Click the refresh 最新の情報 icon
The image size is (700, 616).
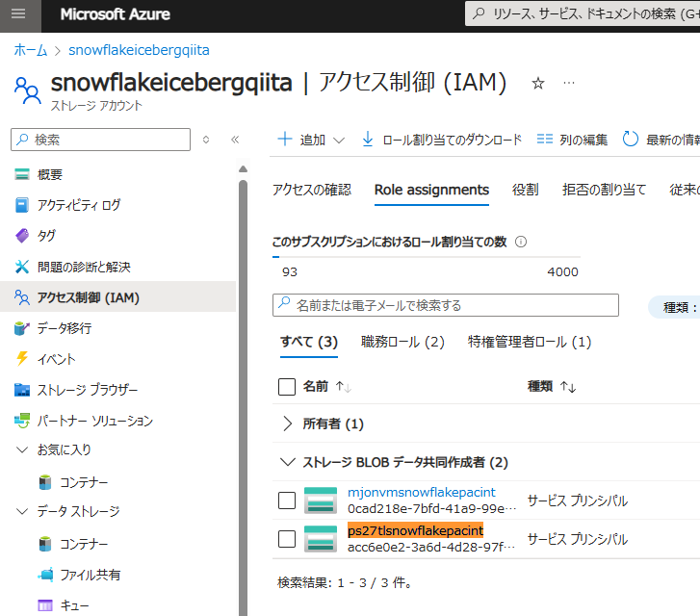pos(631,140)
